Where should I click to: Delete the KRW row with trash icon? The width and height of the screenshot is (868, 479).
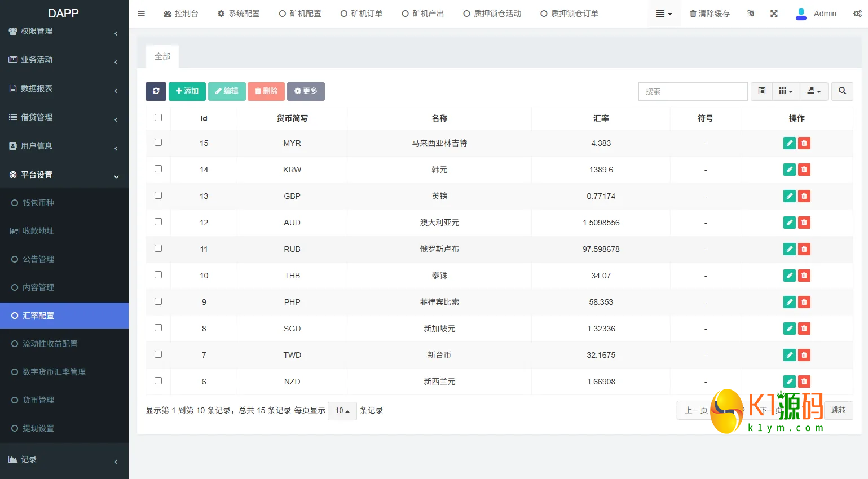pyautogui.click(x=804, y=170)
